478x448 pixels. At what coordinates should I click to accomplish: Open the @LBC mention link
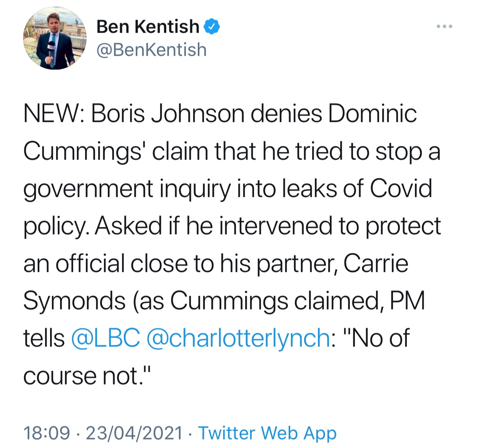[105, 338]
